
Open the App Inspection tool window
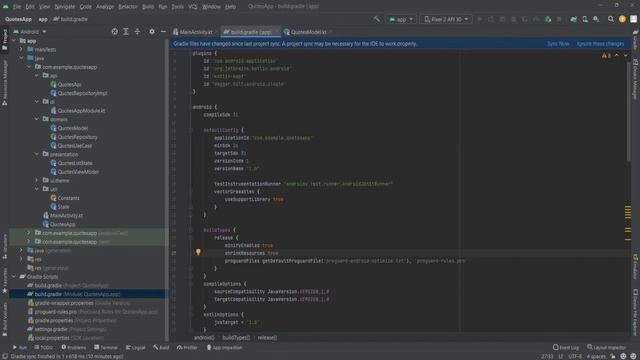(224, 347)
